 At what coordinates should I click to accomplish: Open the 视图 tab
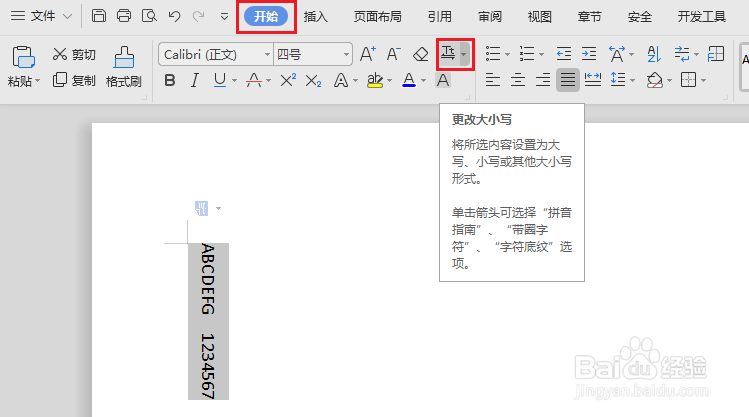click(540, 17)
